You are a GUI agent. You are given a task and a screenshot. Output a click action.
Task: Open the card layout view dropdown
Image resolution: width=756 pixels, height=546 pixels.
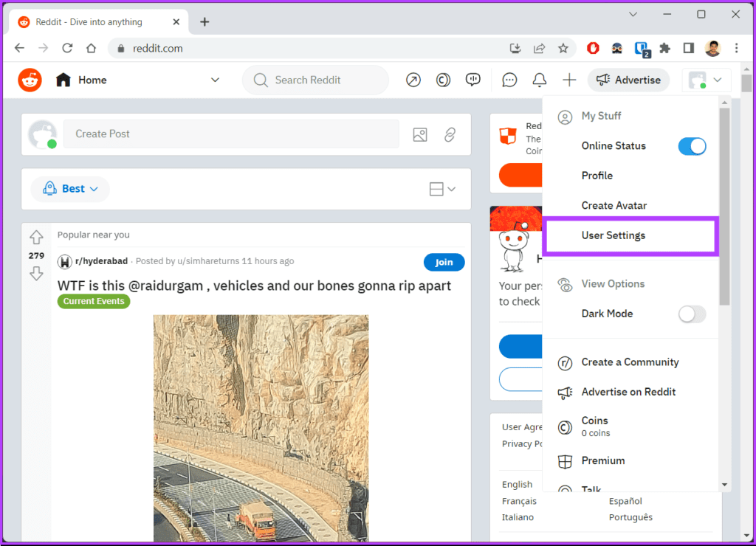[x=442, y=189]
